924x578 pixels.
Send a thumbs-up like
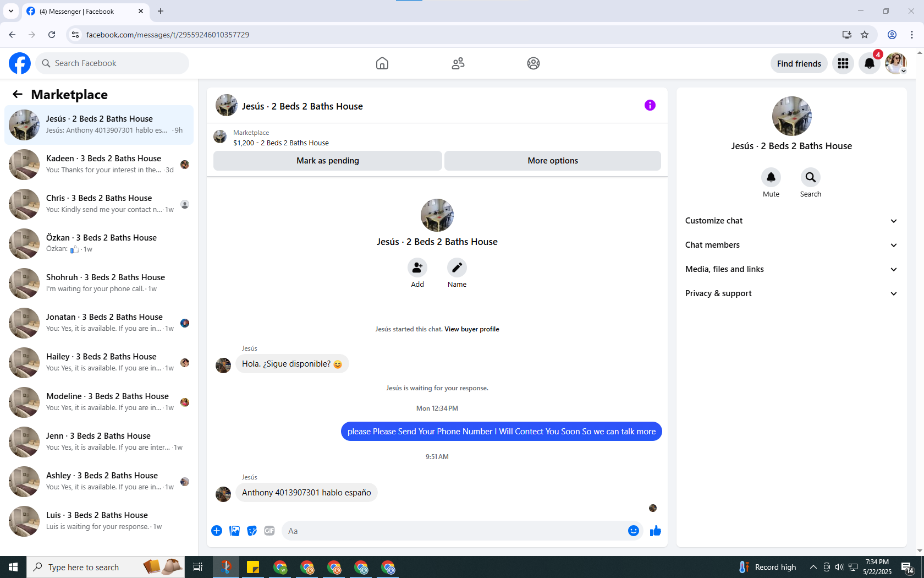(656, 531)
